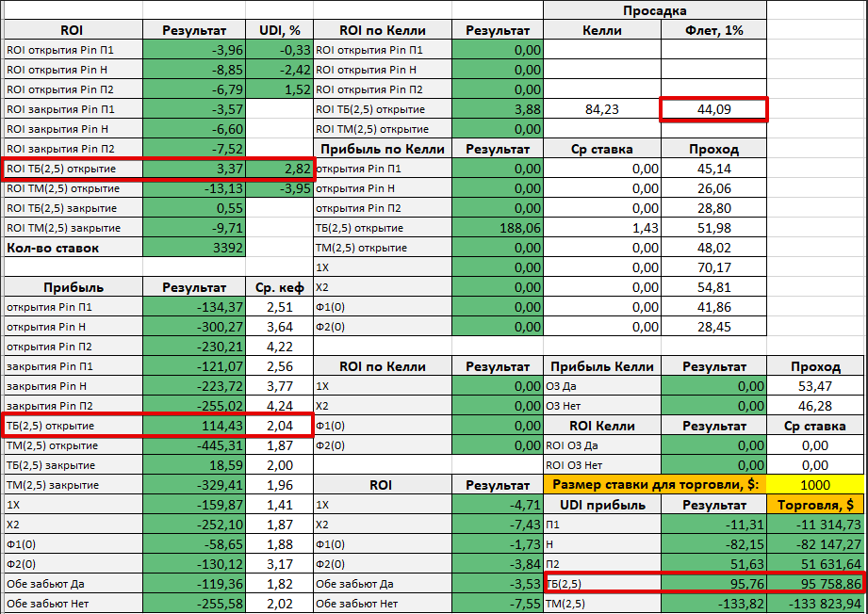Image resolution: width=868 pixels, height=614 pixels.
Task: Select the UDI profit cell -82,15
Action: (x=713, y=544)
